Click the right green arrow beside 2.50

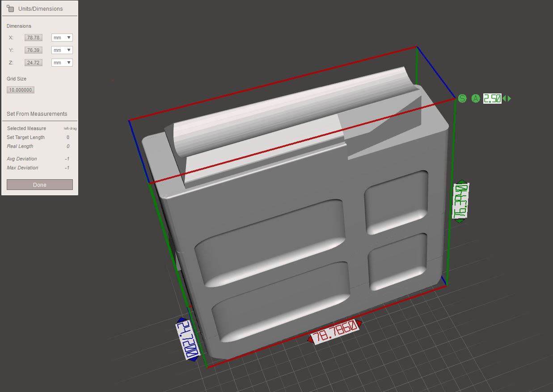point(509,98)
